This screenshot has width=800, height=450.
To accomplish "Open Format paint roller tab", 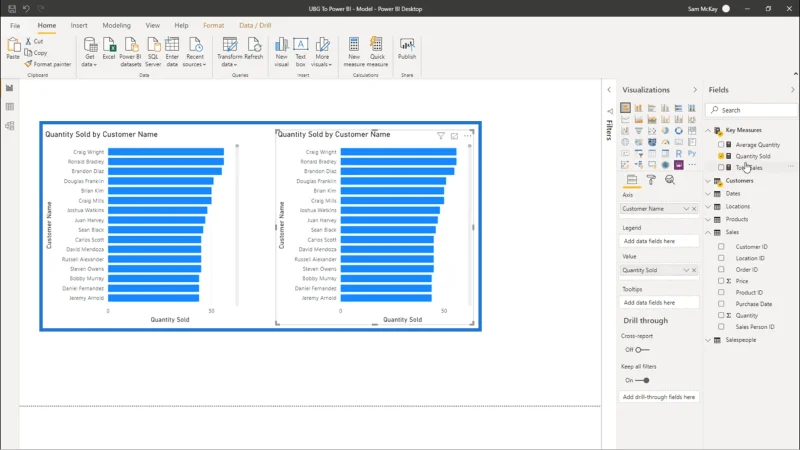I will (x=651, y=180).
